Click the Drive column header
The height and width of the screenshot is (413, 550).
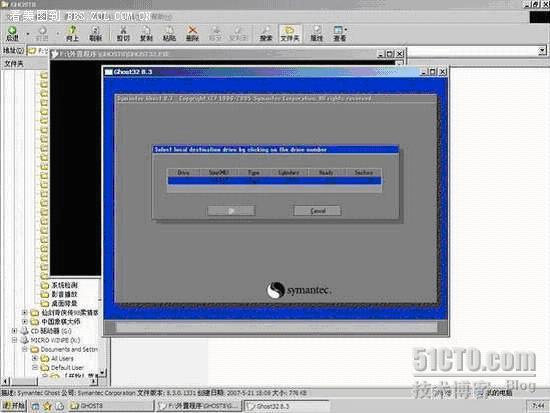coord(183,172)
